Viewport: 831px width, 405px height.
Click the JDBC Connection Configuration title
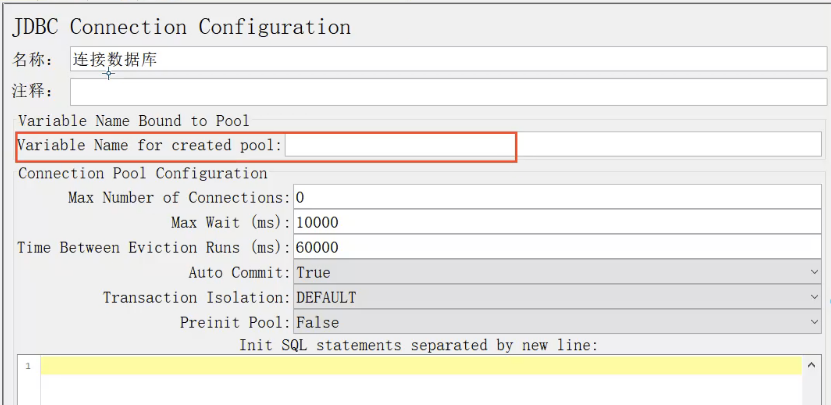pos(181,27)
